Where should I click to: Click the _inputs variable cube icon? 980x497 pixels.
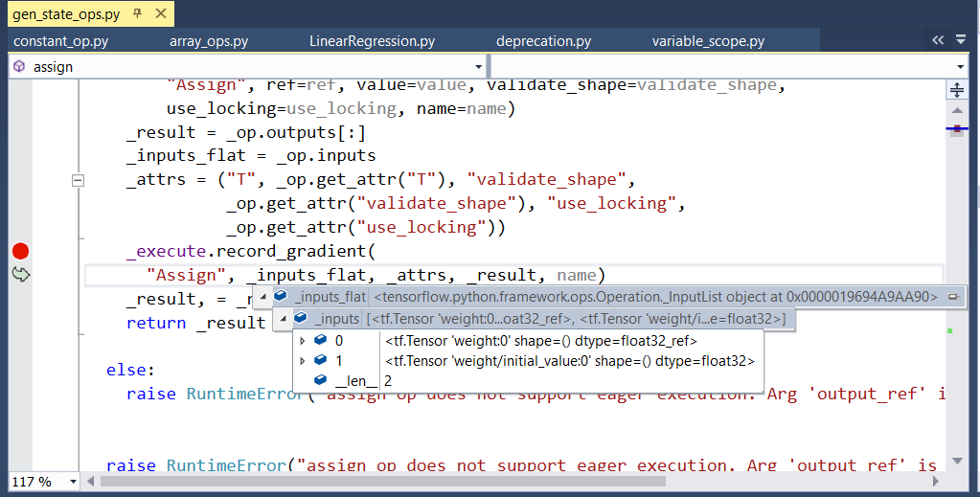tap(301, 318)
